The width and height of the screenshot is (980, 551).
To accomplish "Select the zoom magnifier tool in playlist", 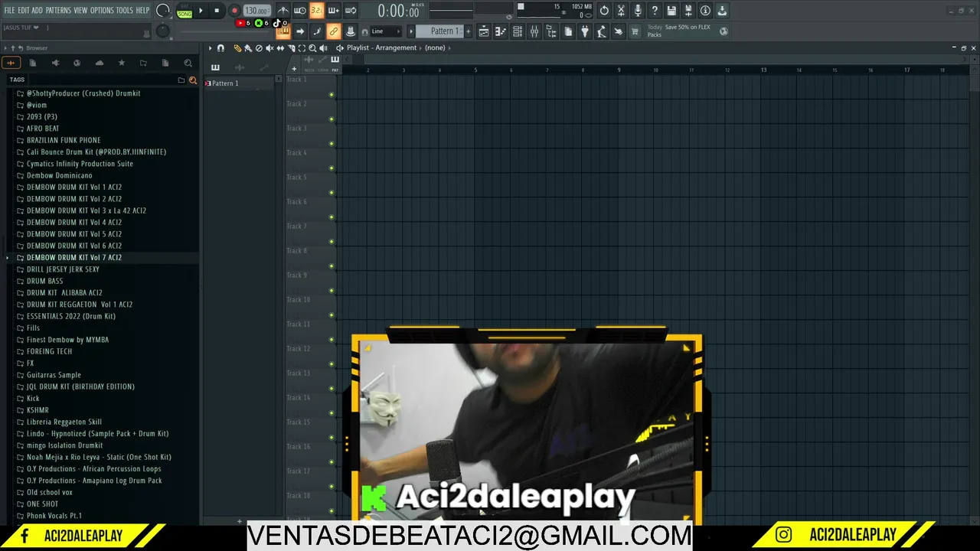I will point(312,48).
